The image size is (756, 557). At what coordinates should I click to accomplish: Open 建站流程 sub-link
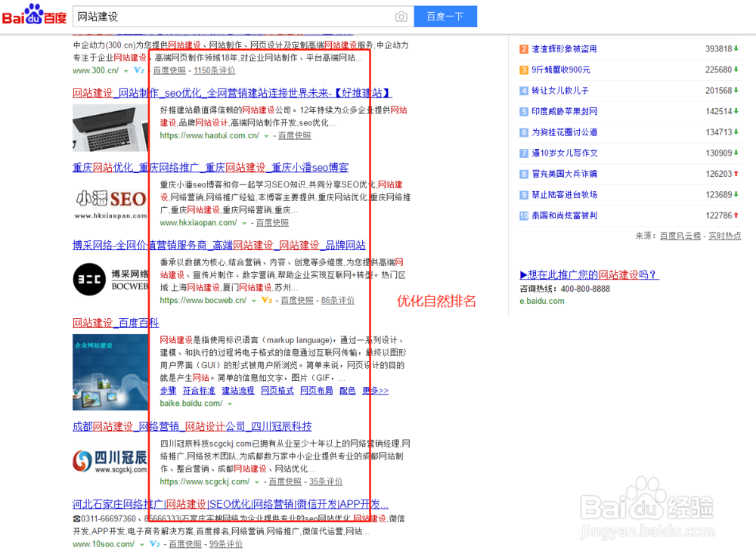click(238, 390)
